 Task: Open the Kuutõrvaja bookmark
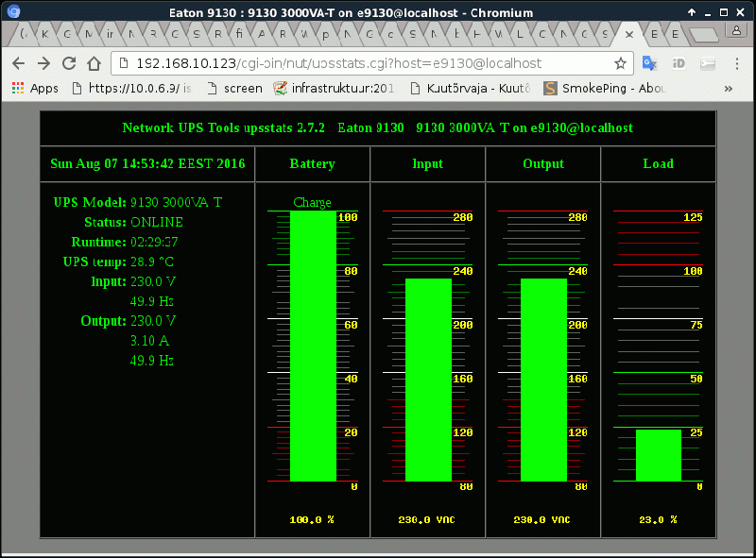click(470, 88)
